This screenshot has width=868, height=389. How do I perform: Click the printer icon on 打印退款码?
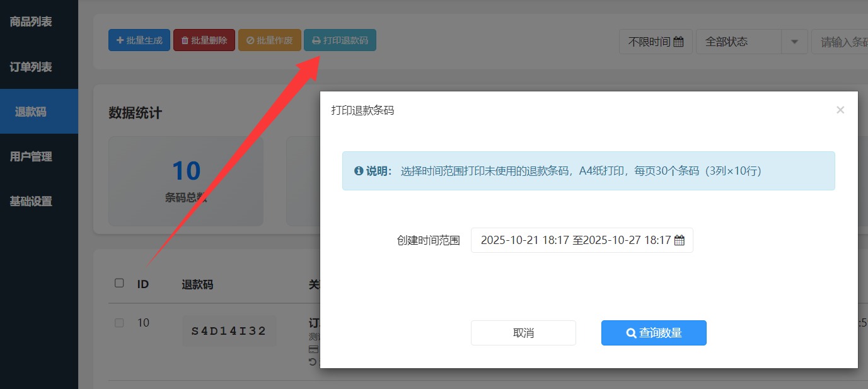coord(316,40)
